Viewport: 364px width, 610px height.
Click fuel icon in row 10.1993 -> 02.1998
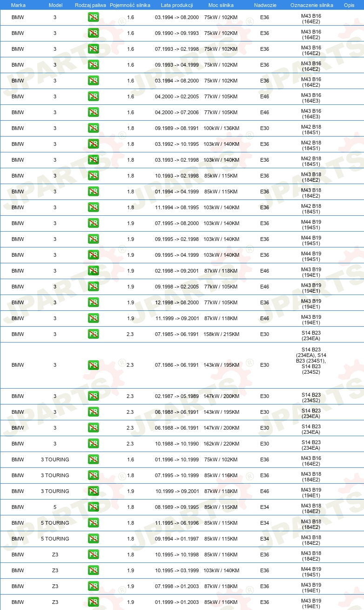(x=93, y=176)
